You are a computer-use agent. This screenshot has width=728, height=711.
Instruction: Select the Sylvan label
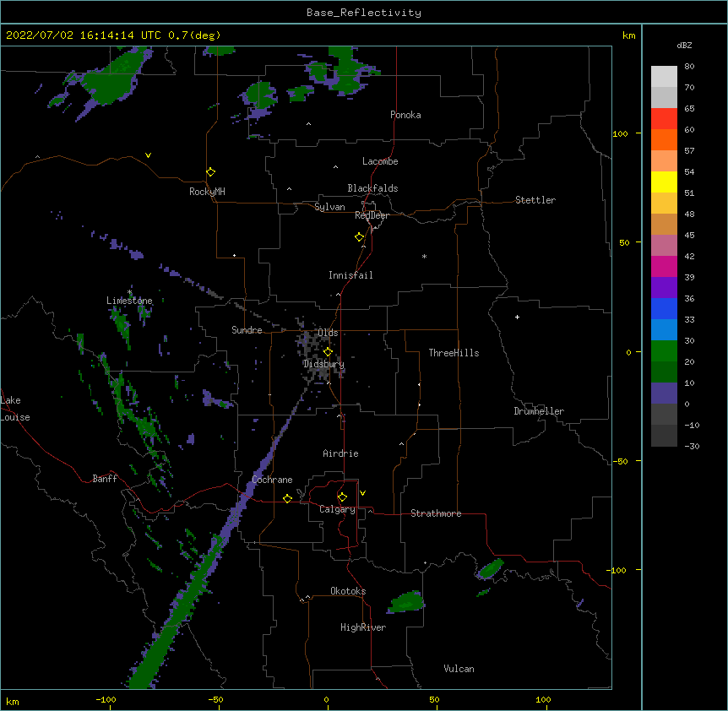[x=329, y=207]
